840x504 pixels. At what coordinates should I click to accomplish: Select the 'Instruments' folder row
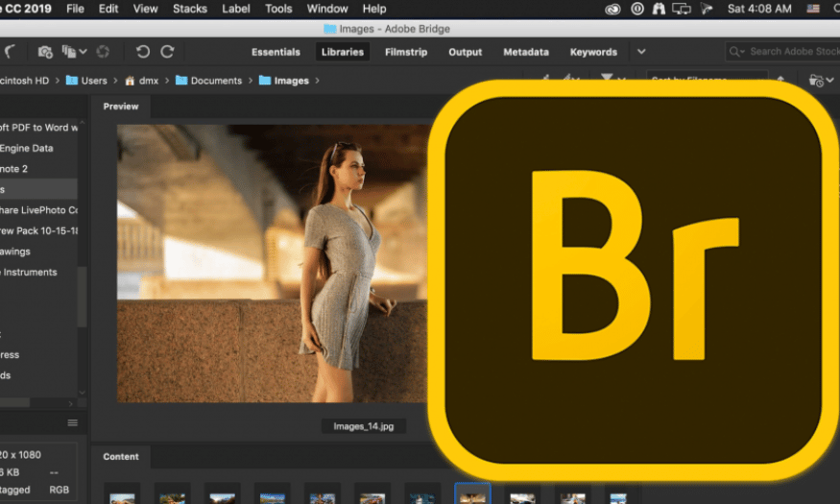click(38, 272)
